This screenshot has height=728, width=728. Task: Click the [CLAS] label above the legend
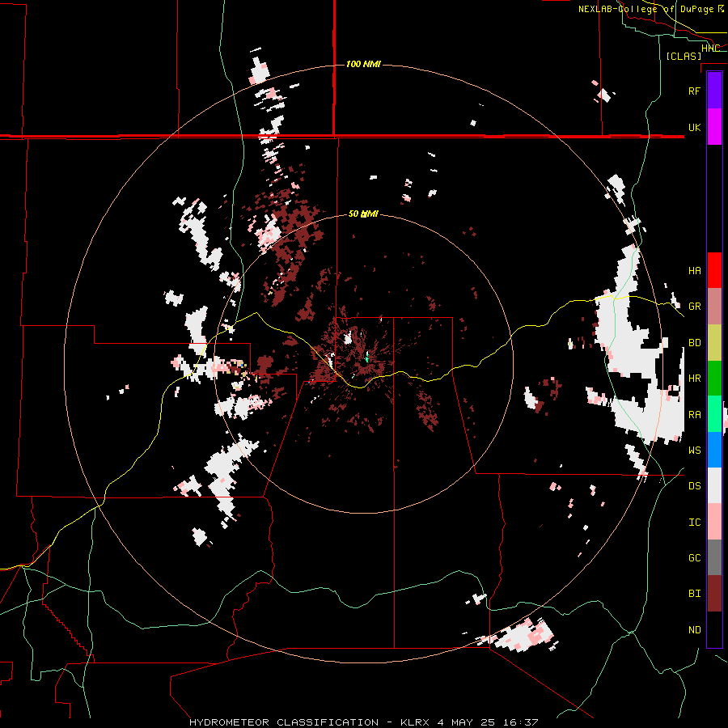[684, 56]
